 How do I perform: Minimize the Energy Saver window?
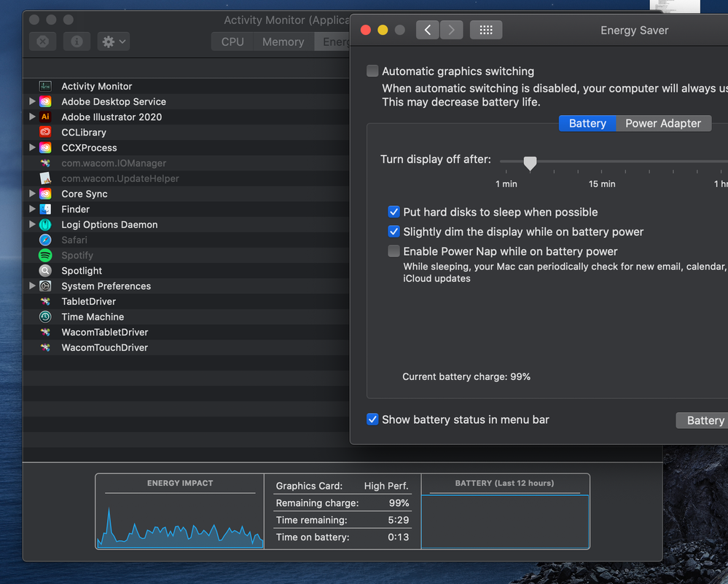[x=383, y=30]
